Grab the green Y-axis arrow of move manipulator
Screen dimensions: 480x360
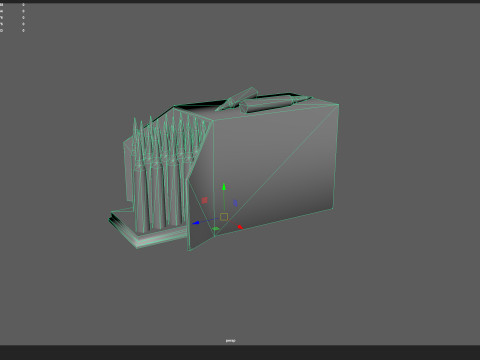(x=224, y=187)
